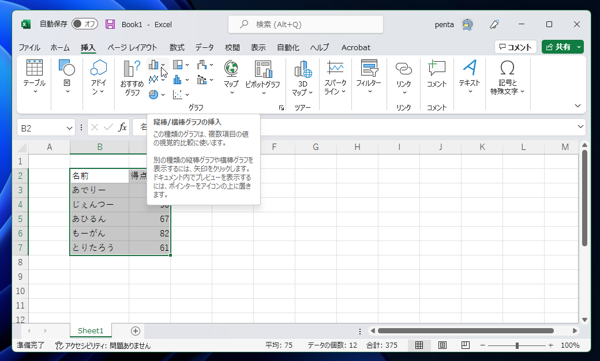
Task: Open the テーブル (Table) ribbon button
Action: coord(34,77)
